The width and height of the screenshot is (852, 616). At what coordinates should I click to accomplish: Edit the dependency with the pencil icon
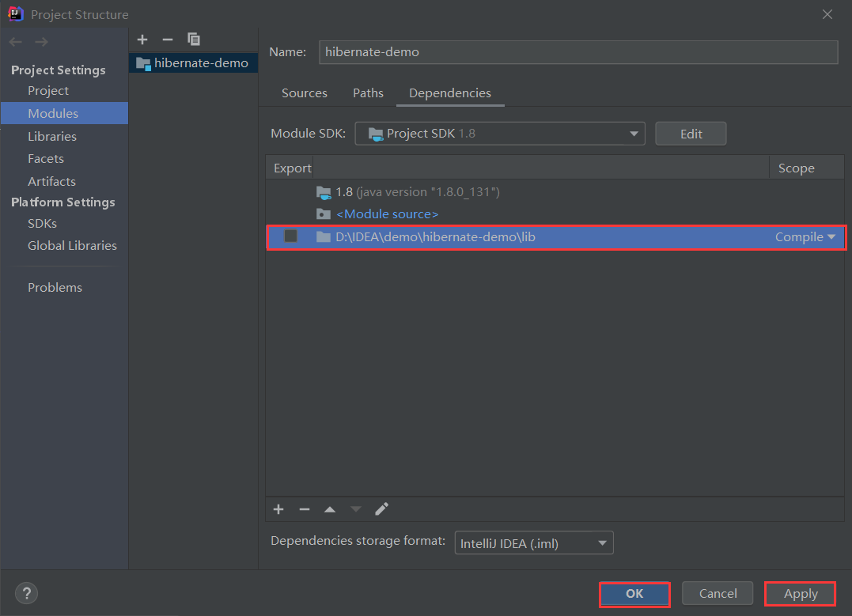(x=381, y=509)
